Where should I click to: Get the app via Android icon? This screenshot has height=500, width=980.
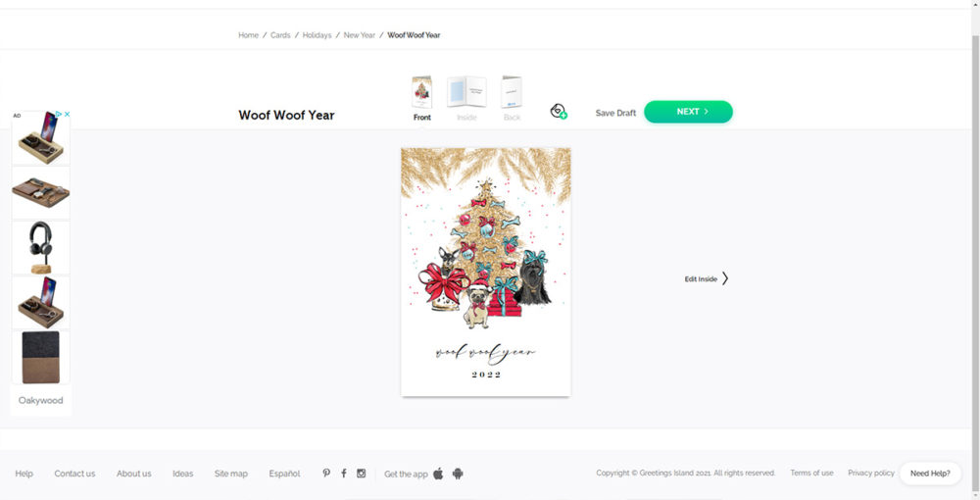[458, 474]
